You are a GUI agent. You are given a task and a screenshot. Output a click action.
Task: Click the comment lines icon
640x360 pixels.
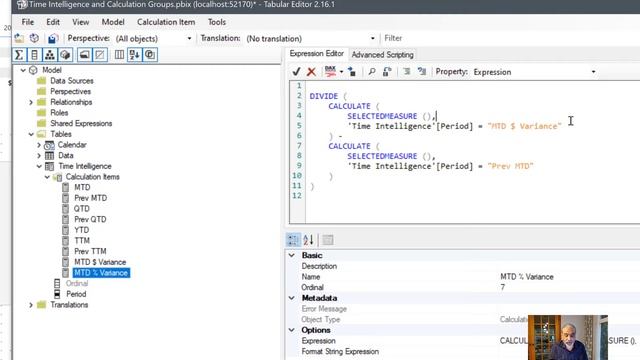(407, 72)
